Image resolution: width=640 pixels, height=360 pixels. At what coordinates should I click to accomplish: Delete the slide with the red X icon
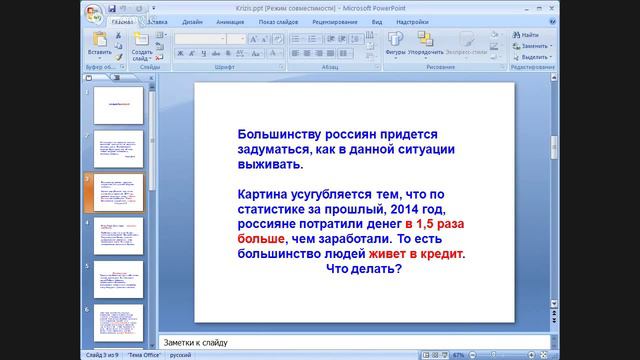pyautogui.click(x=160, y=58)
